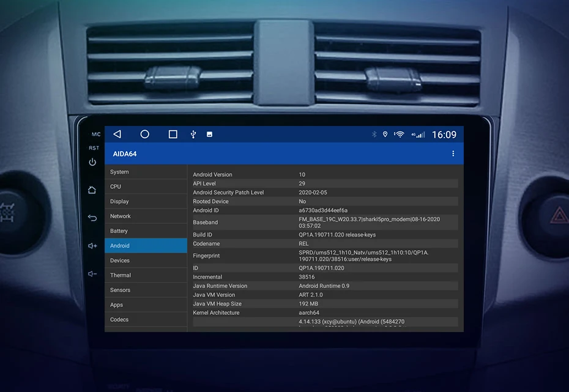Select the highlighted Android category
Image resolution: width=569 pixels, height=392 pixels.
pos(146,245)
